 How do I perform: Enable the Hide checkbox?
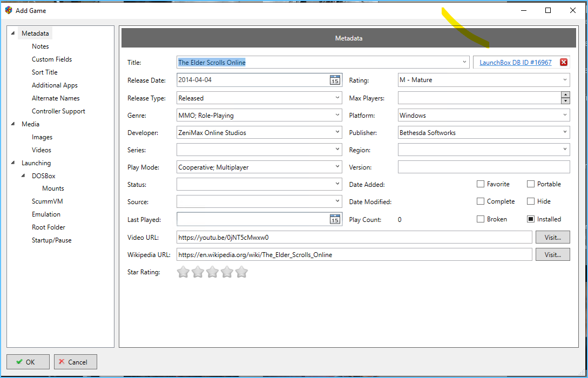pyautogui.click(x=531, y=201)
